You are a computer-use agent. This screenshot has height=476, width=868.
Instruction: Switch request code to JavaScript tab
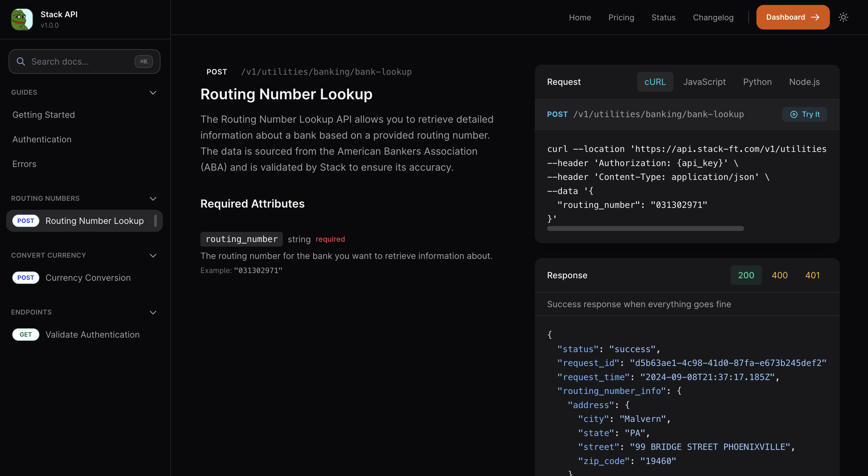click(x=704, y=82)
